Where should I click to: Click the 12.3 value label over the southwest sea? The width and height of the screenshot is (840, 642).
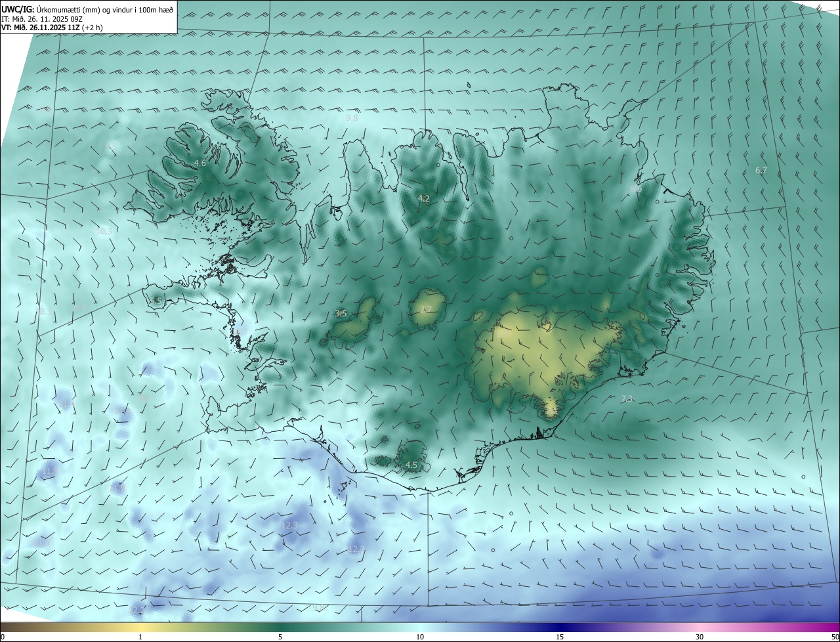pyautogui.click(x=289, y=525)
